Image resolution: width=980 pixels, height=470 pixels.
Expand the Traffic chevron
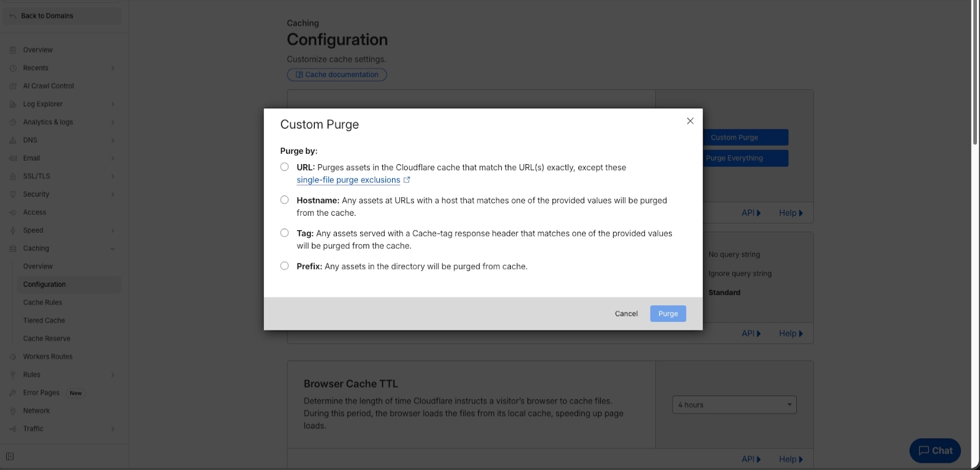point(113,429)
